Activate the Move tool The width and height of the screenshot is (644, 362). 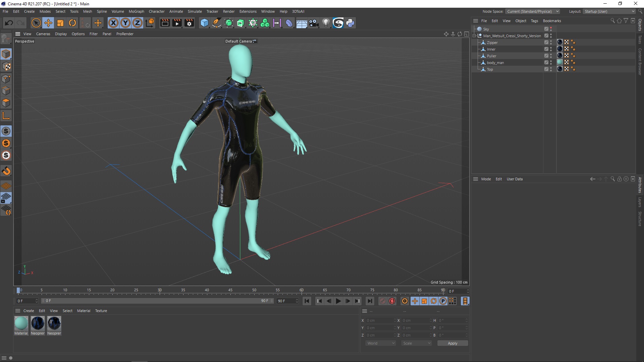click(48, 23)
